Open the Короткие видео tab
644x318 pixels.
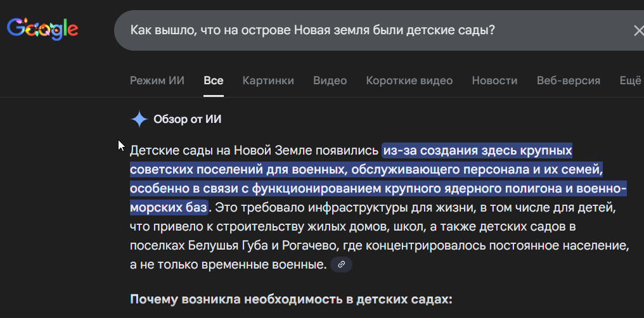tap(409, 80)
